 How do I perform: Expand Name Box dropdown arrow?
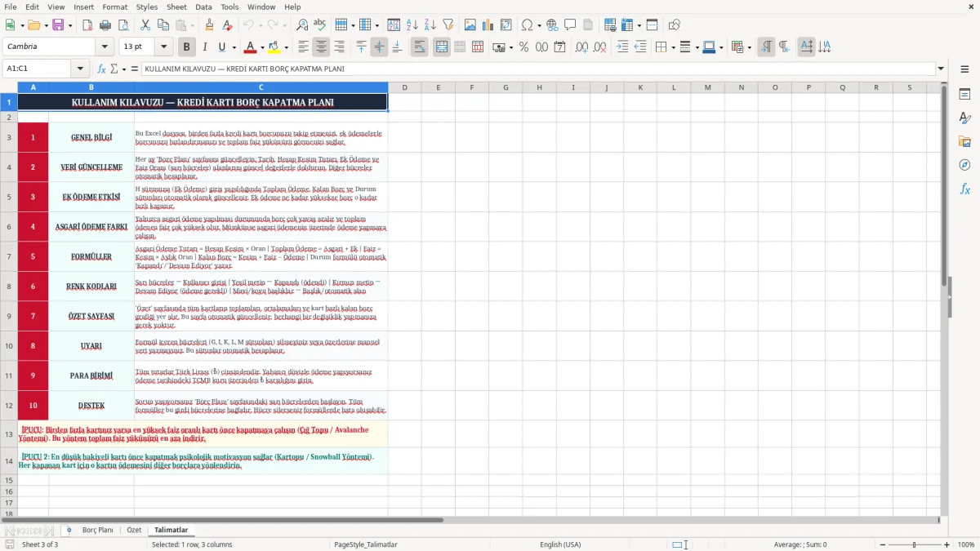tap(80, 69)
